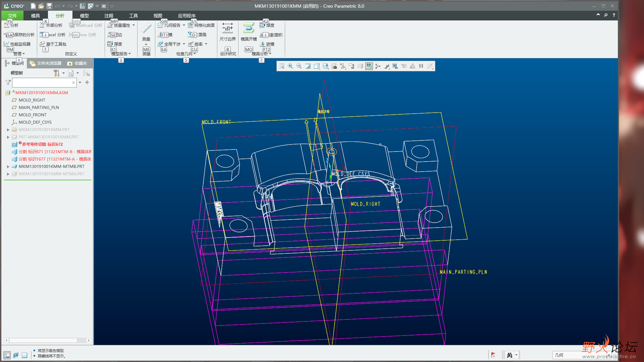
Task: Expand the 管理 group dropdown
Action: point(19,54)
